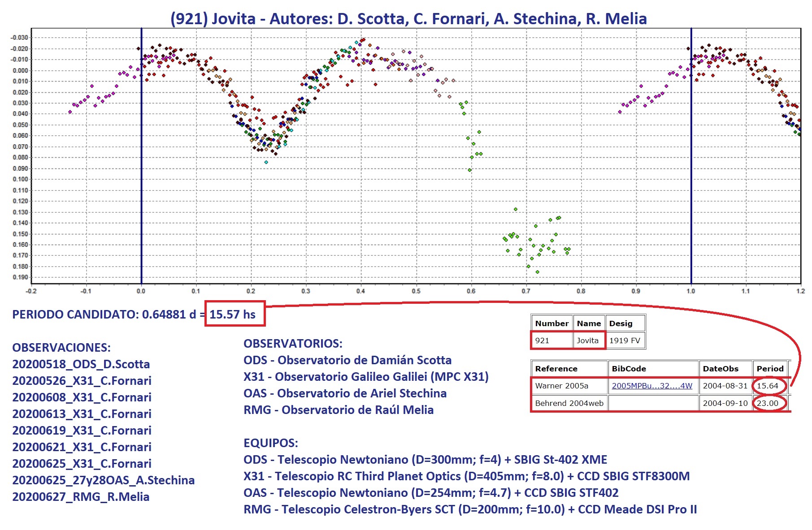Click the DateObs column header
This screenshot has width=812, height=530.
coord(721,369)
